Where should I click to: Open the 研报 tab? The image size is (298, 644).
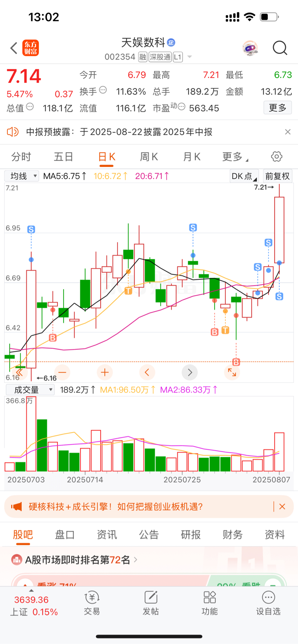pos(191,535)
